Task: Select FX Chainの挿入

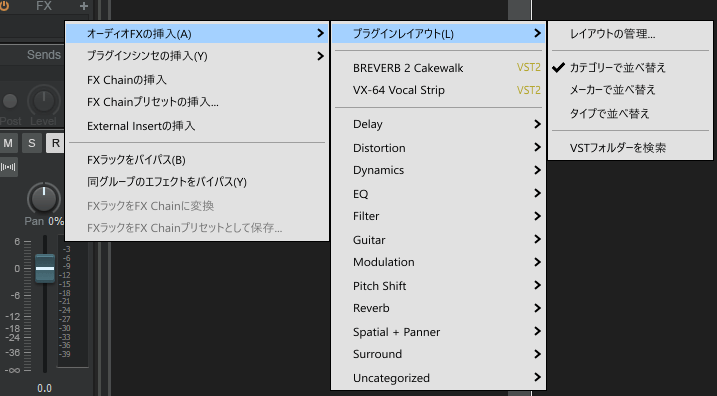Action: pyautogui.click(x=197, y=80)
